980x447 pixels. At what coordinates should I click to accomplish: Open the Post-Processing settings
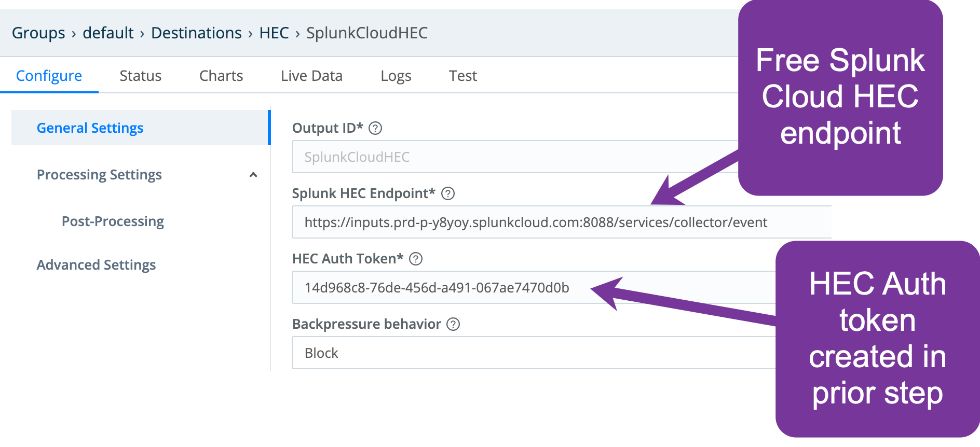click(112, 221)
